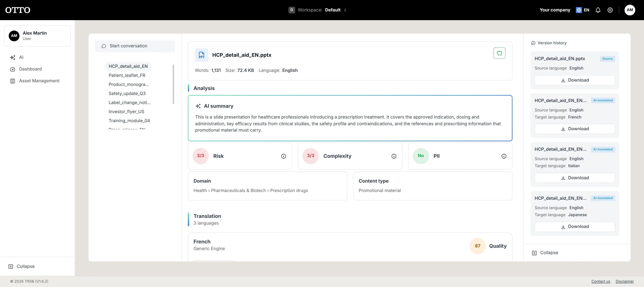The width and height of the screenshot is (644, 287).
Task: Open the Alex Martin user card
Action: pyautogui.click(x=37, y=36)
